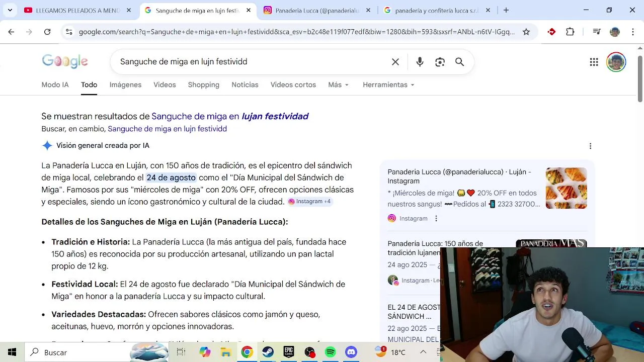Select the Videos results tab
This screenshot has width=644, height=362.
(165, 84)
